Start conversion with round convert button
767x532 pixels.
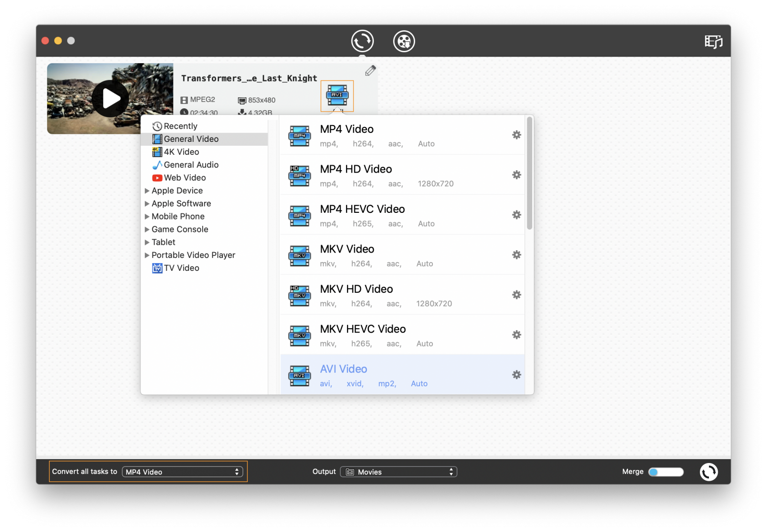tap(709, 472)
